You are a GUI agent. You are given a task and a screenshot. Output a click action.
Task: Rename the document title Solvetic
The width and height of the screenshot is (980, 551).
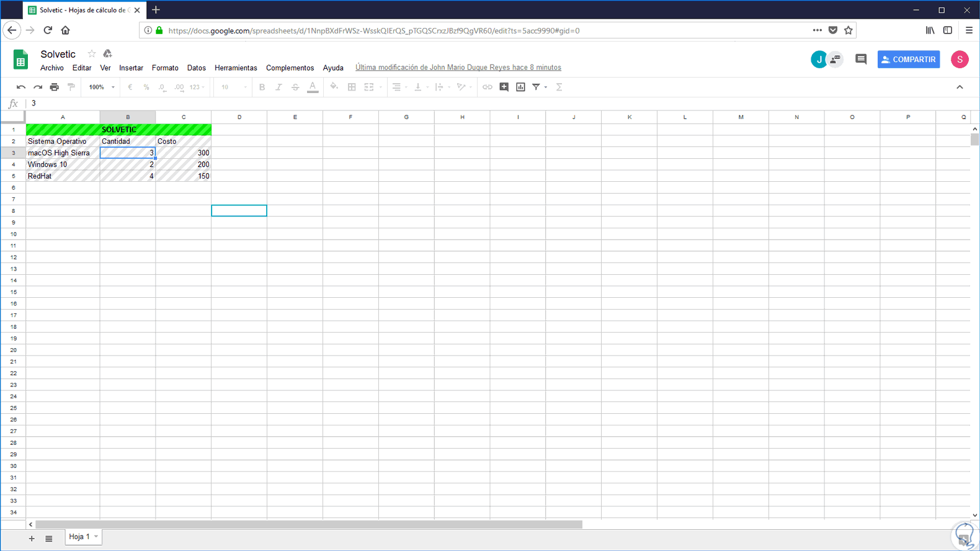coord(58,54)
